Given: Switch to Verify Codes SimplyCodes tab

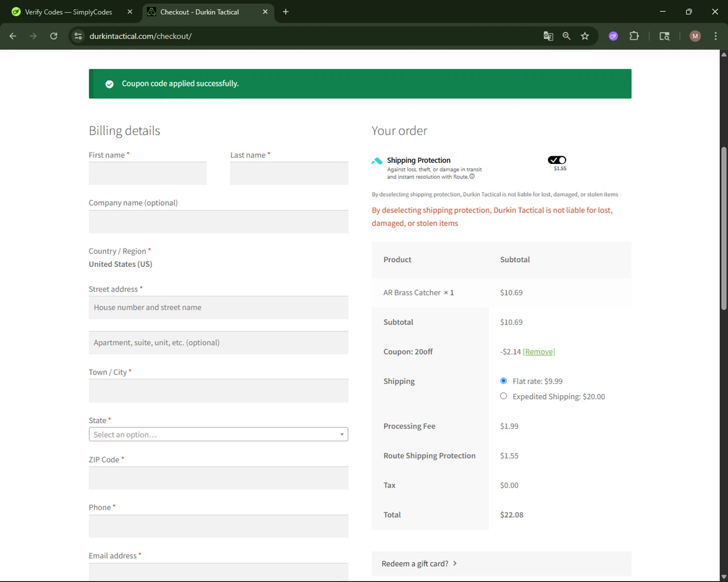Looking at the screenshot, I should [68, 12].
